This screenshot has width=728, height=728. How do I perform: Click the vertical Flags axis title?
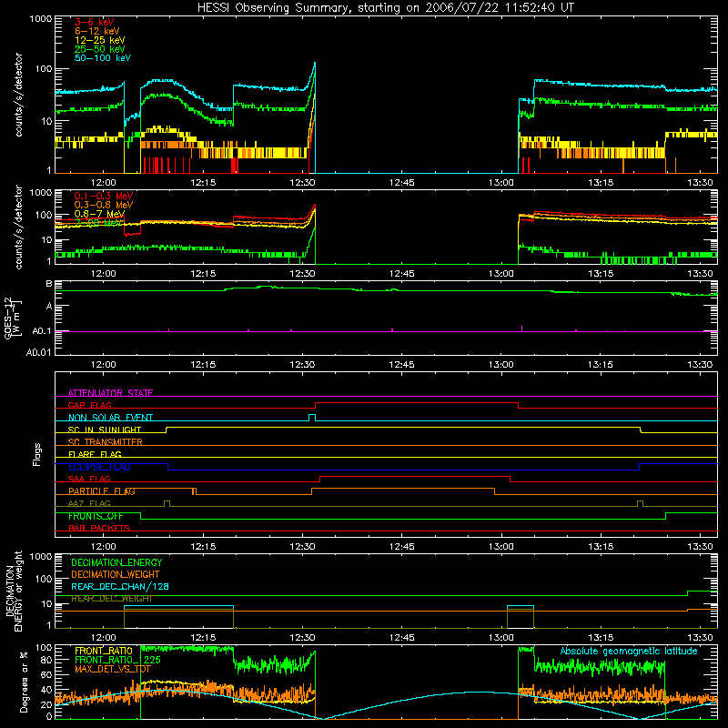[37, 454]
